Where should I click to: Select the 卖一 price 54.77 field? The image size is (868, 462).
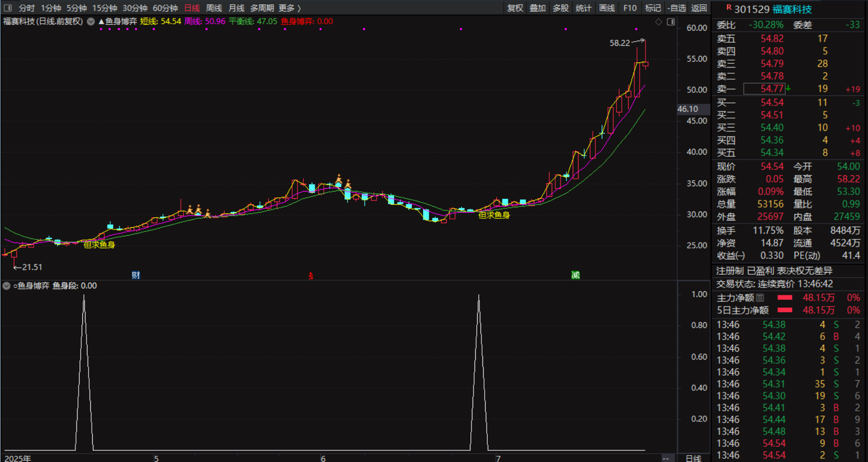click(x=765, y=89)
